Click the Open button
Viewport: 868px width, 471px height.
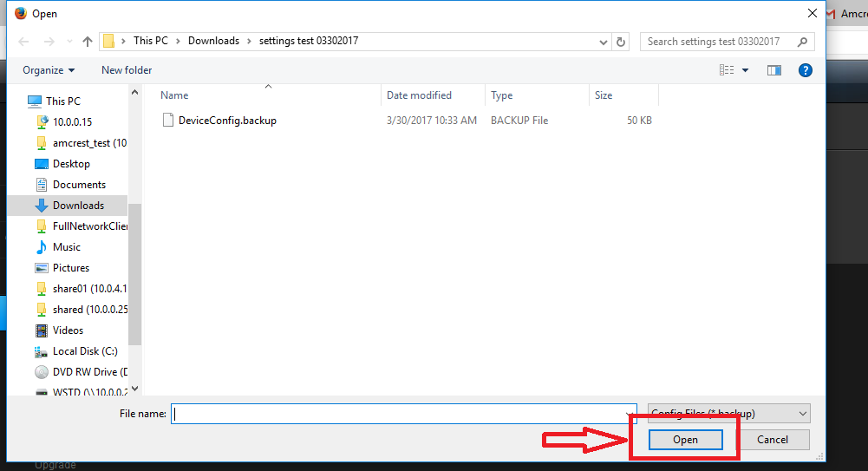point(685,440)
